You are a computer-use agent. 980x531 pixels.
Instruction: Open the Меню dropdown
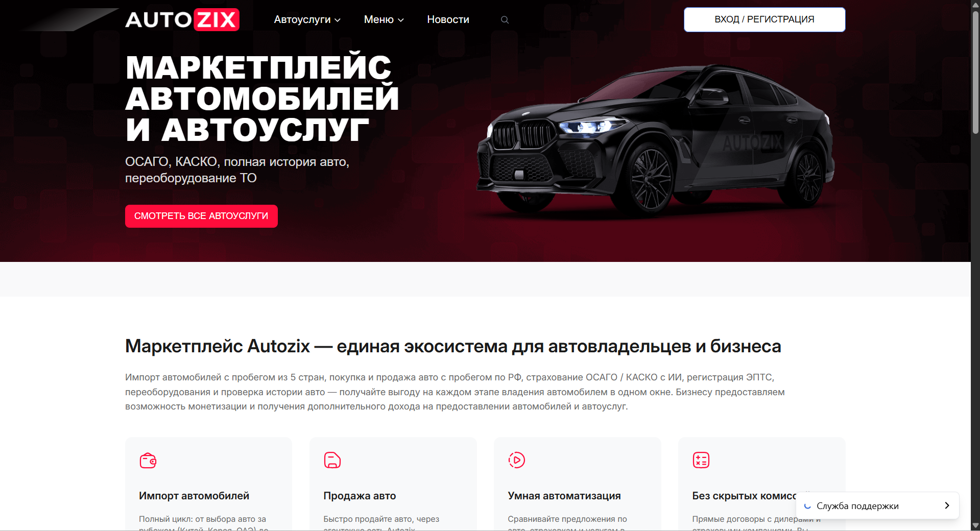pyautogui.click(x=384, y=19)
